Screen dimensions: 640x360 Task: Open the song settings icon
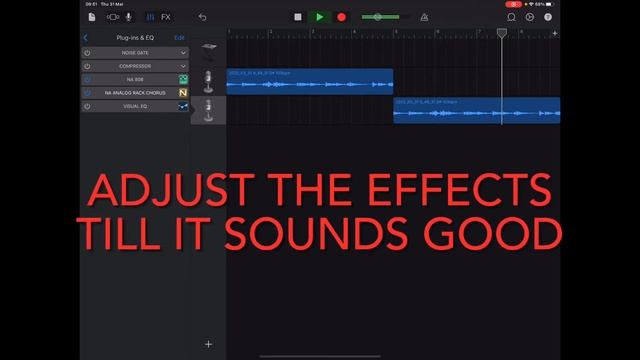coord(529,17)
